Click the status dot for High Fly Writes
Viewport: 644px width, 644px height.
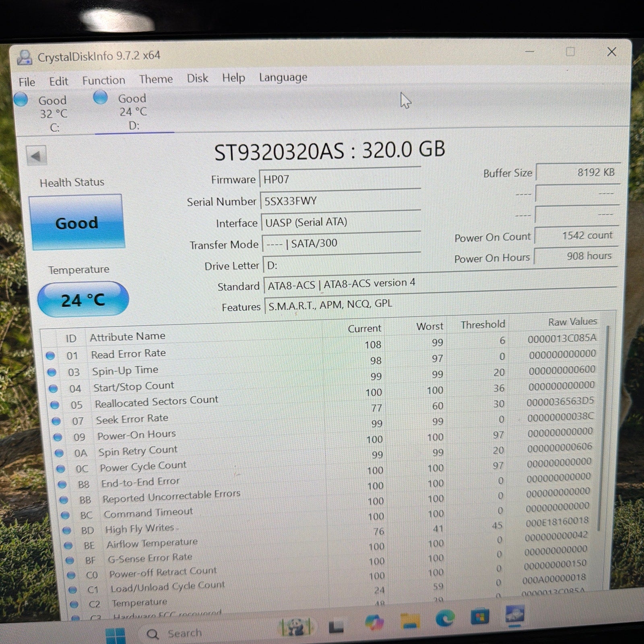pos(67,531)
